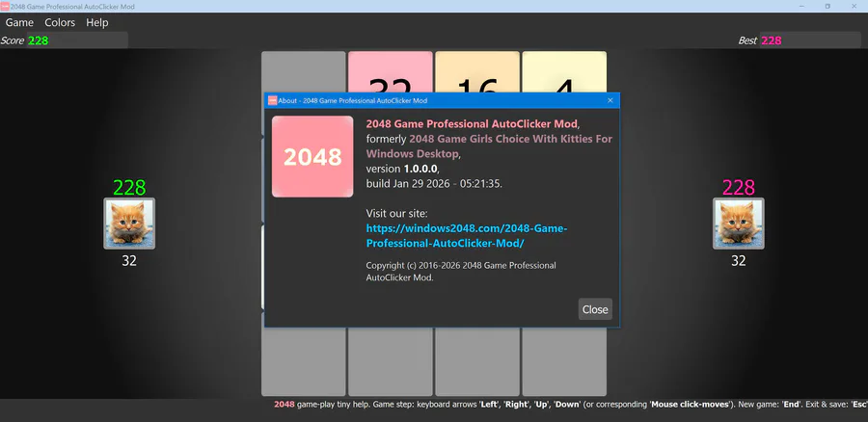Click the 32 label under right kitten
This screenshot has height=422, width=868.
(x=739, y=260)
